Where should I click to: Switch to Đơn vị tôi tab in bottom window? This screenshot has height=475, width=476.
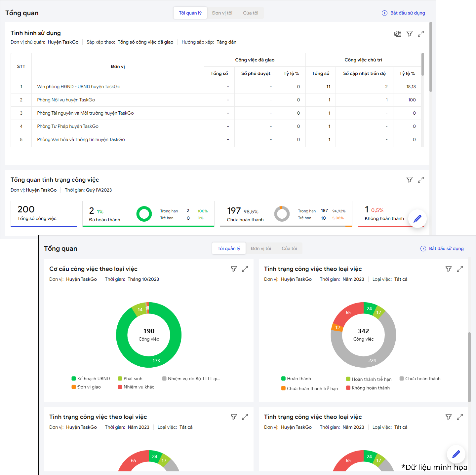click(x=261, y=248)
